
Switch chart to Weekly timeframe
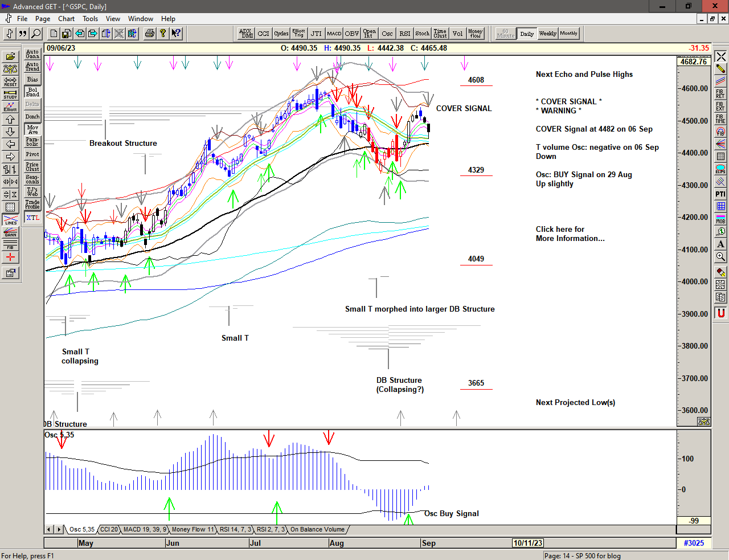coord(547,34)
